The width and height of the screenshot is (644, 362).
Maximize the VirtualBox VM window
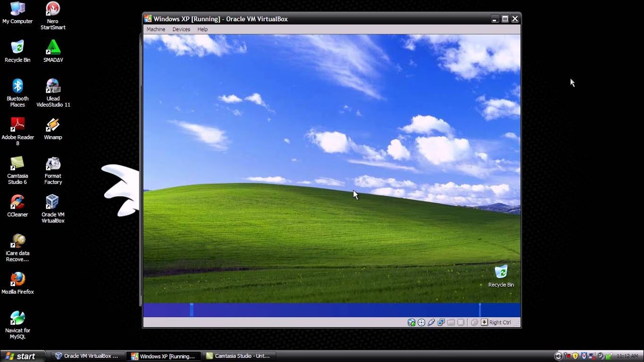pos(505,19)
